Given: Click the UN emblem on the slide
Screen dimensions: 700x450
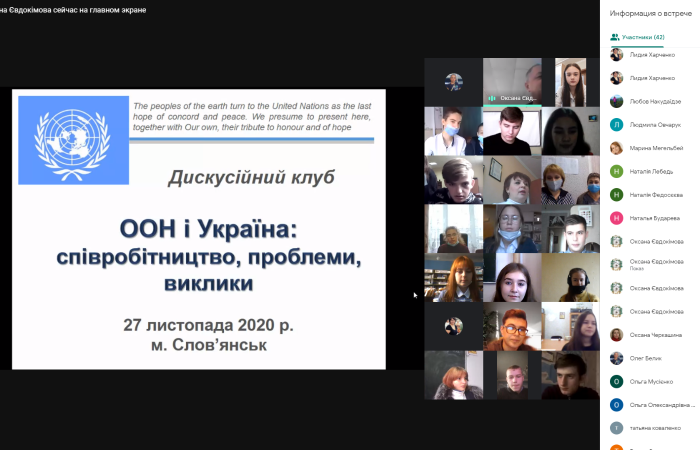Looking at the screenshot, I should pos(71,135).
